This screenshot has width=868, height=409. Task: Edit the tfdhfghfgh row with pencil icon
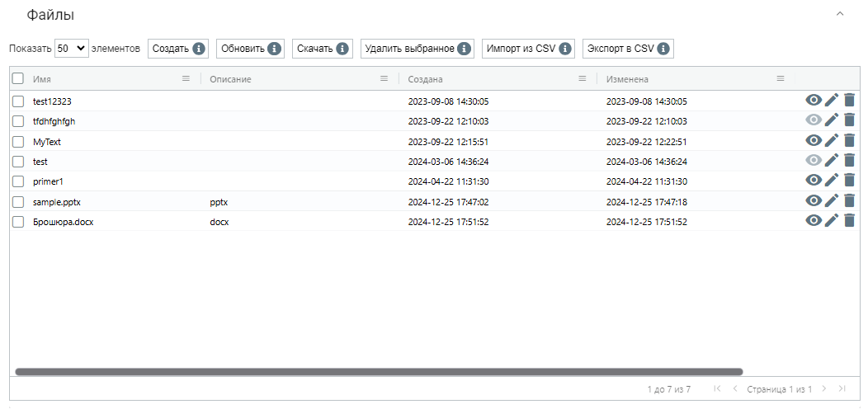[832, 120]
